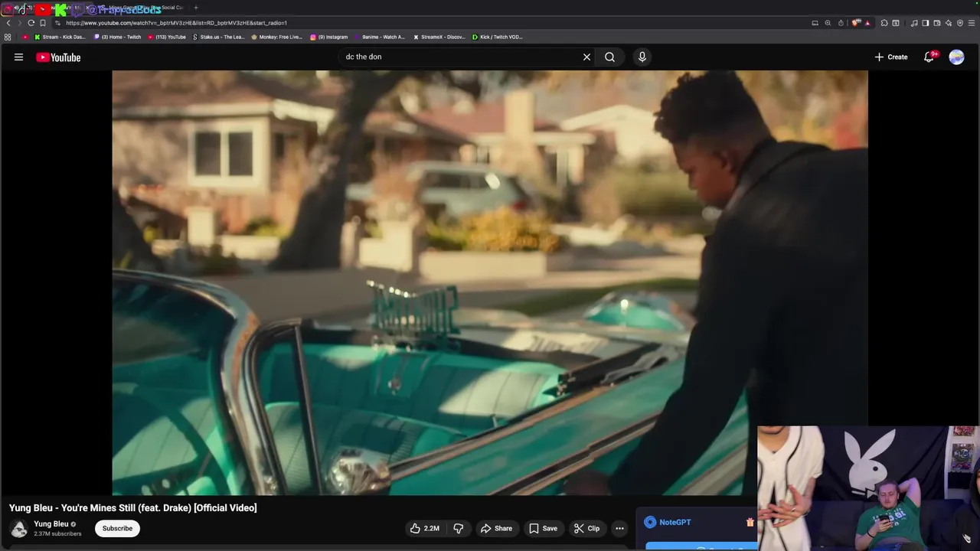Open the Yung Bleu channel name link

coord(51,524)
